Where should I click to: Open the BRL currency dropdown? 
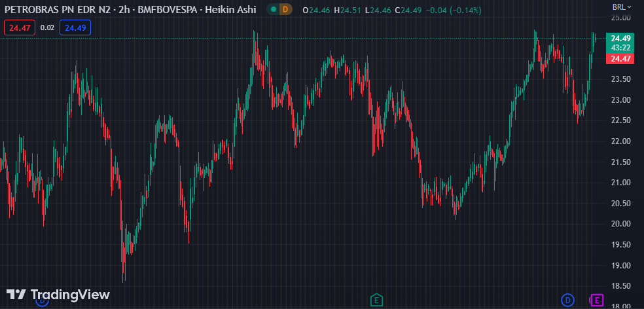(x=621, y=7)
